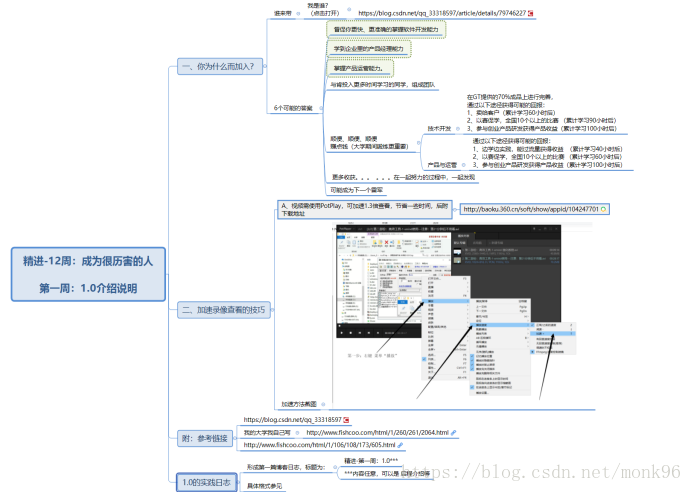
Task: Collapse the '6个可能的答案' branch toggle
Action: click(x=321, y=108)
